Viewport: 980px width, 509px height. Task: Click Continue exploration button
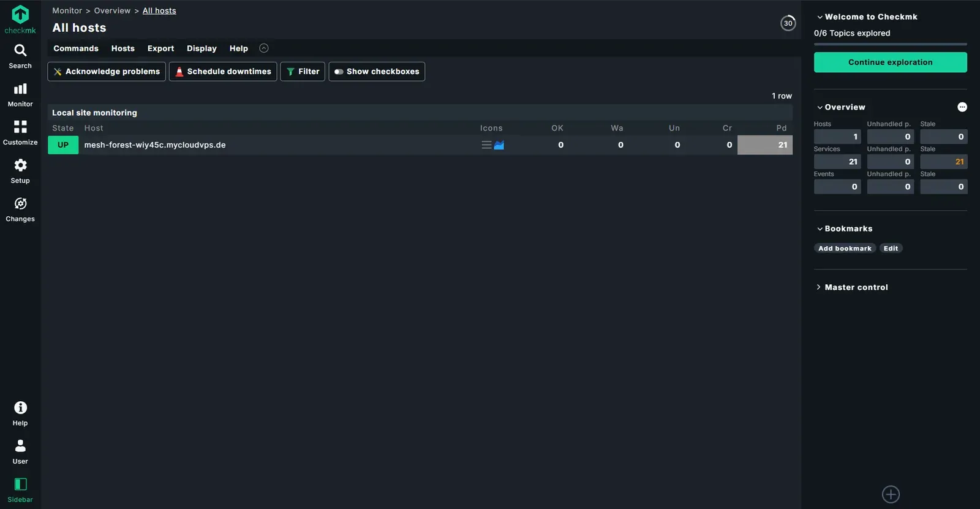click(891, 62)
